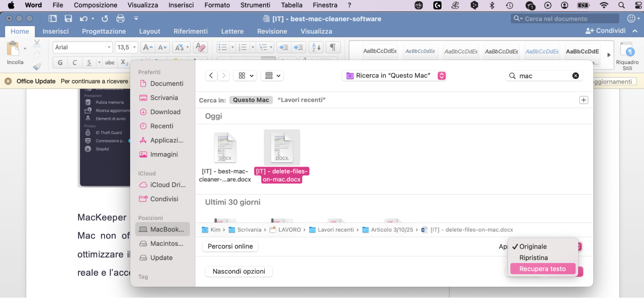Click the Format Painter brush icon
This screenshot has width=644, height=298.
point(37,66)
